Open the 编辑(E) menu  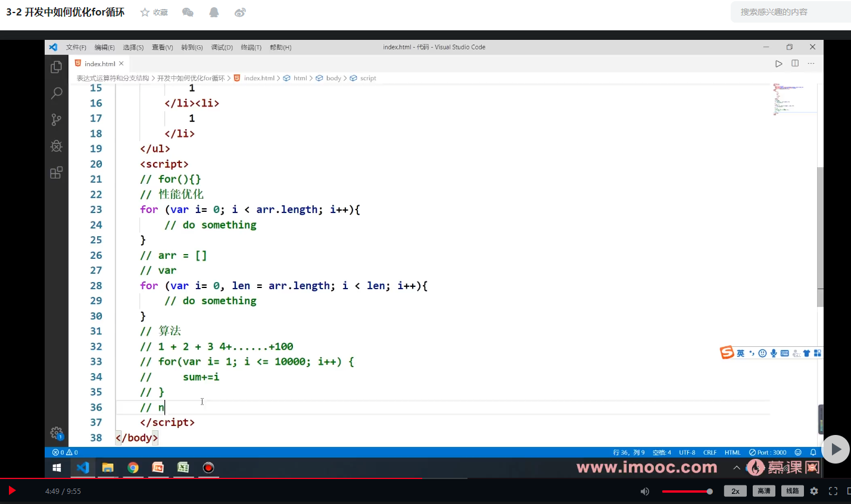[x=105, y=47]
